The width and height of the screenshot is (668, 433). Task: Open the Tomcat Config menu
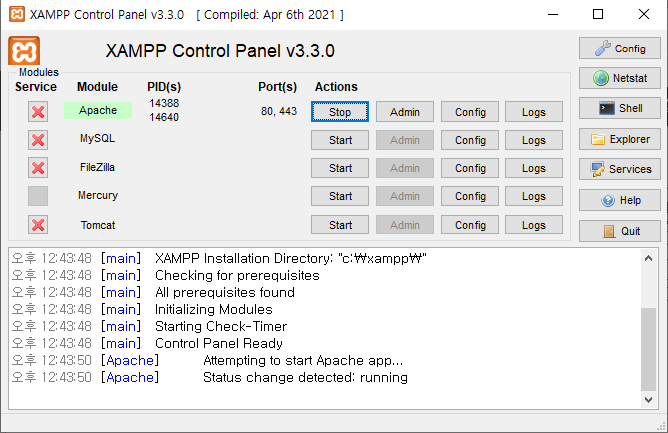click(x=470, y=225)
